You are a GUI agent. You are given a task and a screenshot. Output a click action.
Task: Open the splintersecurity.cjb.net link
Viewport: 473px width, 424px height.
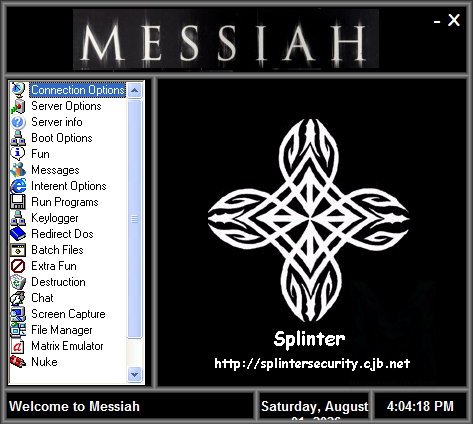tap(312, 363)
